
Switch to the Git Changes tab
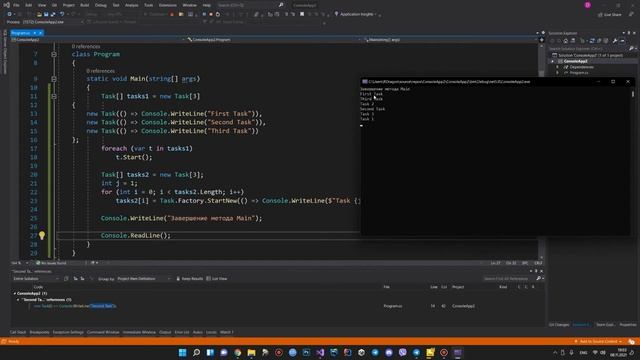click(x=559, y=325)
